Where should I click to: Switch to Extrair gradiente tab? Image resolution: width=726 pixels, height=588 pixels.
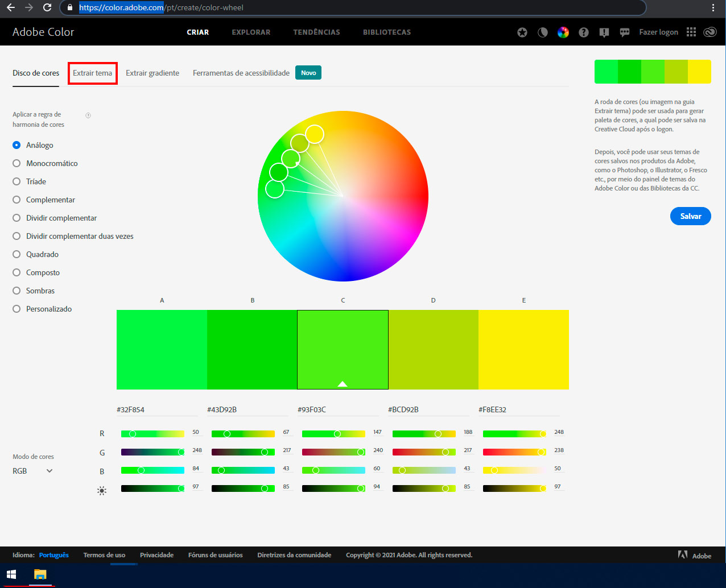coord(152,73)
